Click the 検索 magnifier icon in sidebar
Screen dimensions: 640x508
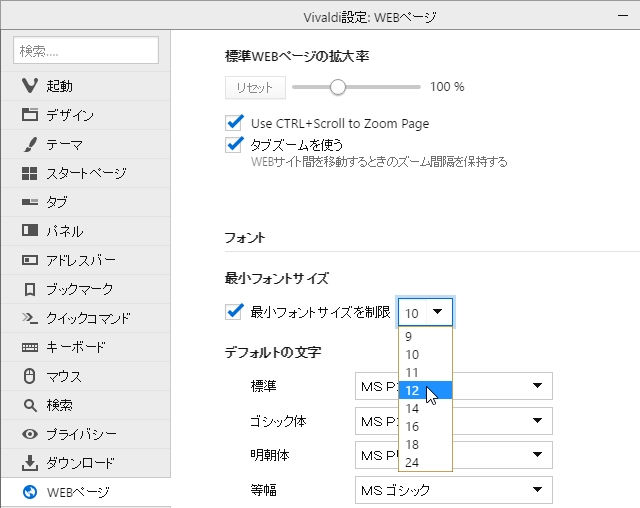tap(30, 405)
